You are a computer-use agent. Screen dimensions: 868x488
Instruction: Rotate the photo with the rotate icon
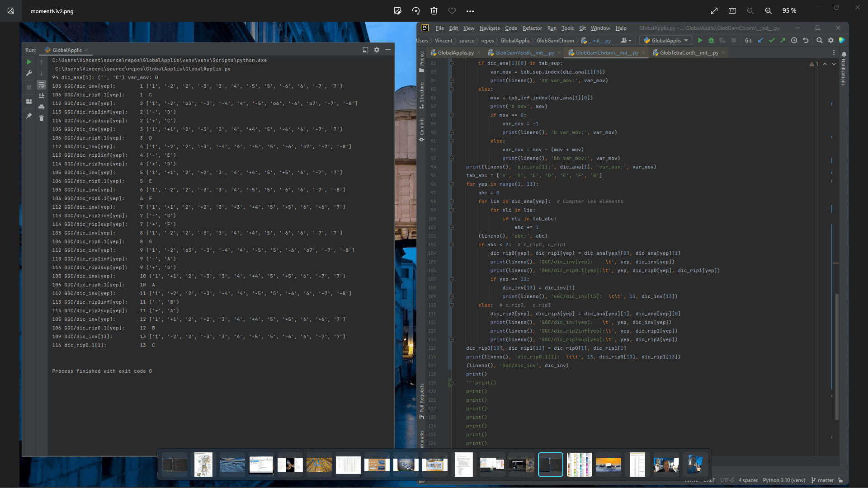click(416, 11)
